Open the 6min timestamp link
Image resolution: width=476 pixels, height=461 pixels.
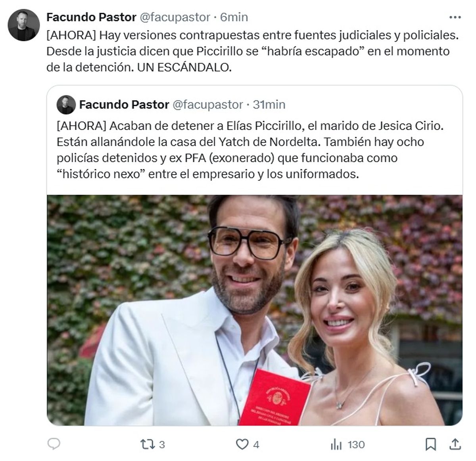tap(234, 17)
